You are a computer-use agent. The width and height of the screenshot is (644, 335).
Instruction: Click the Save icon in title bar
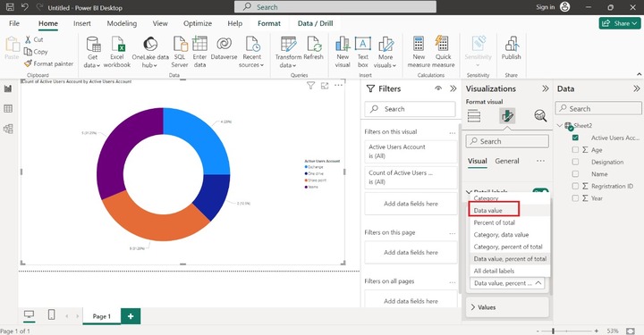pos(10,7)
